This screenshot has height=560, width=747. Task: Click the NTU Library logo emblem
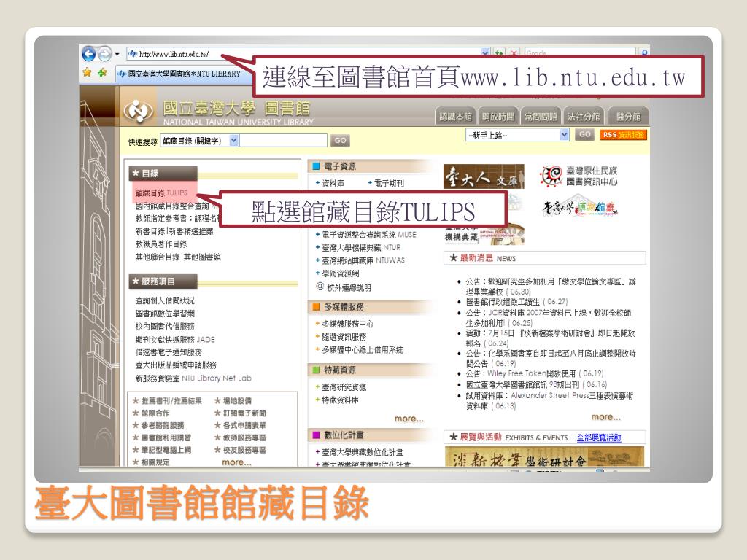pyautogui.click(x=138, y=111)
